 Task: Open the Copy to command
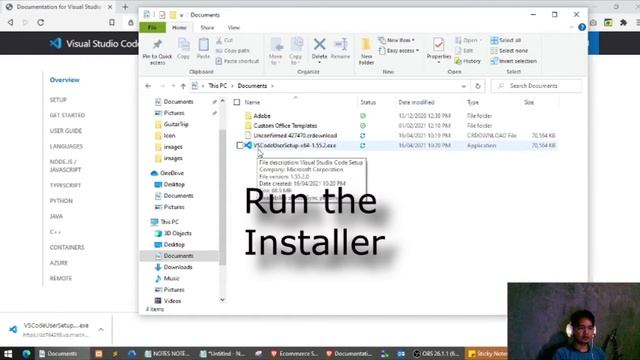(x=296, y=51)
